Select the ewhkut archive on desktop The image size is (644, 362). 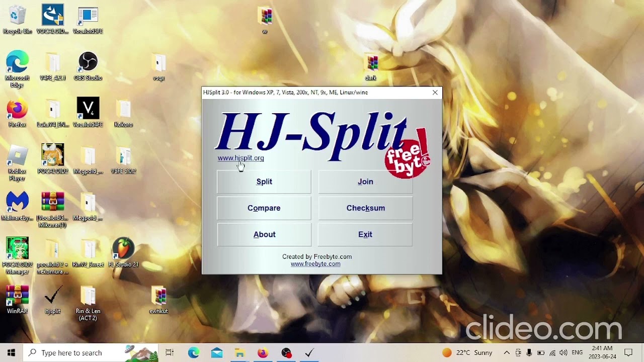point(158,300)
